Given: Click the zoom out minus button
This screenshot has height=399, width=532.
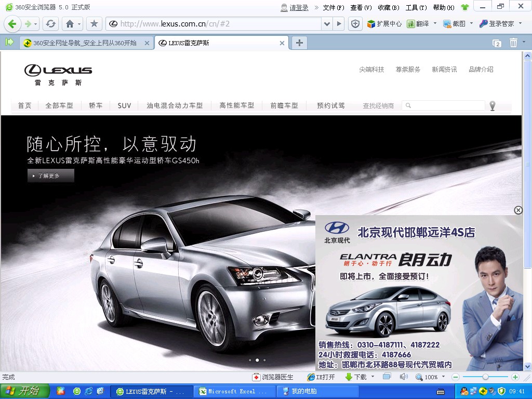Looking at the screenshot, I should (456, 377).
